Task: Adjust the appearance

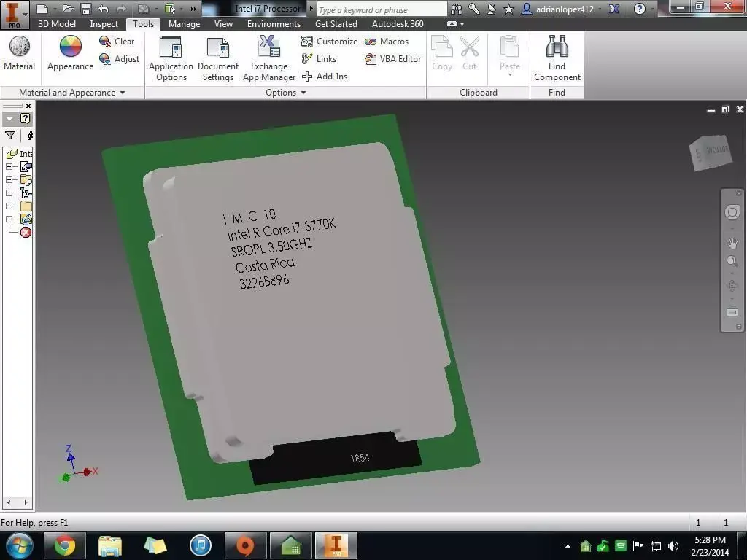Action: coord(119,59)
